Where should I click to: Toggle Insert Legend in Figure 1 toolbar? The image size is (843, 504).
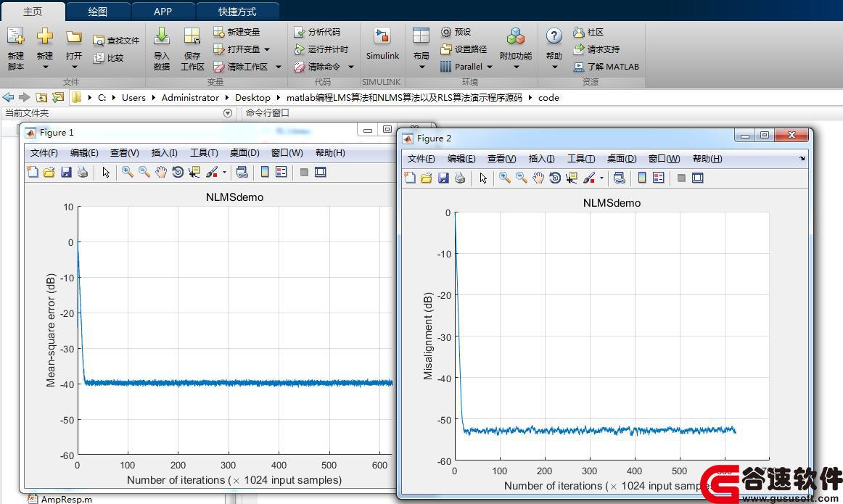pyautogui.click(x=281, y=172)
